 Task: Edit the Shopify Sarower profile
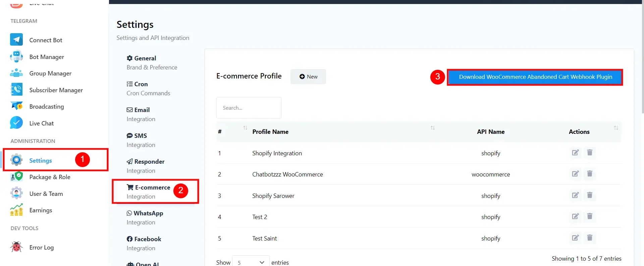pyautogui.click(x=575, y=195)
